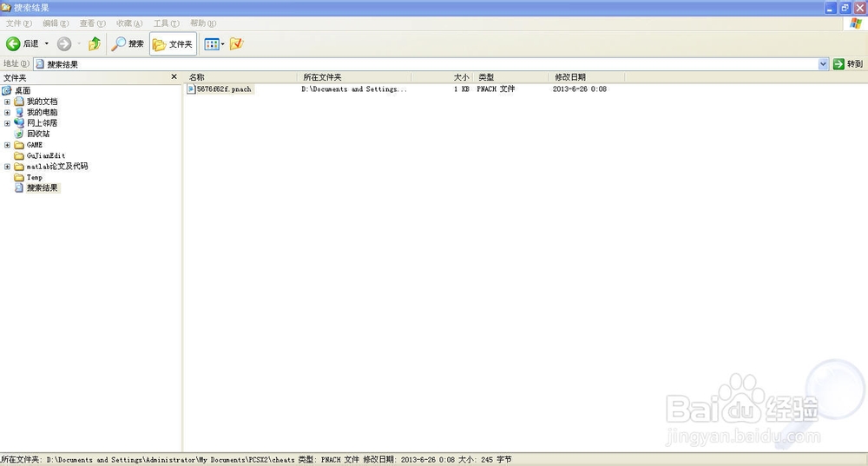The image size is (868, 466).
Task: Open the 文件 (File) menu
Action: [x=19, y=23]
